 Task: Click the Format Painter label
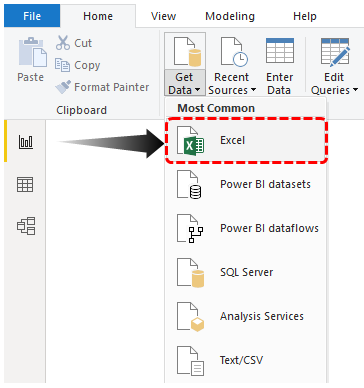point(112,87)
